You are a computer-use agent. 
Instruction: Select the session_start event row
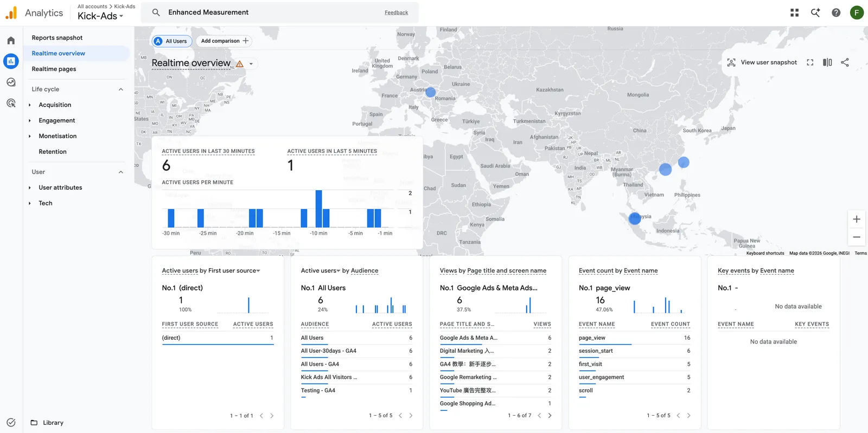coord(634,351)
